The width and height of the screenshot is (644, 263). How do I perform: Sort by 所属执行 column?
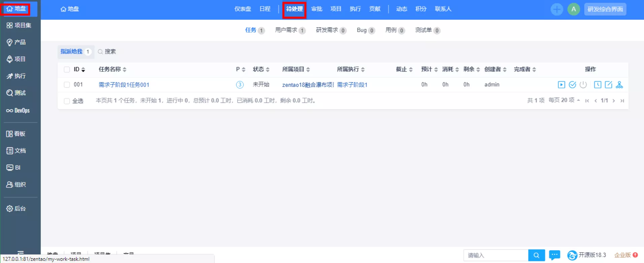[351, 69]
